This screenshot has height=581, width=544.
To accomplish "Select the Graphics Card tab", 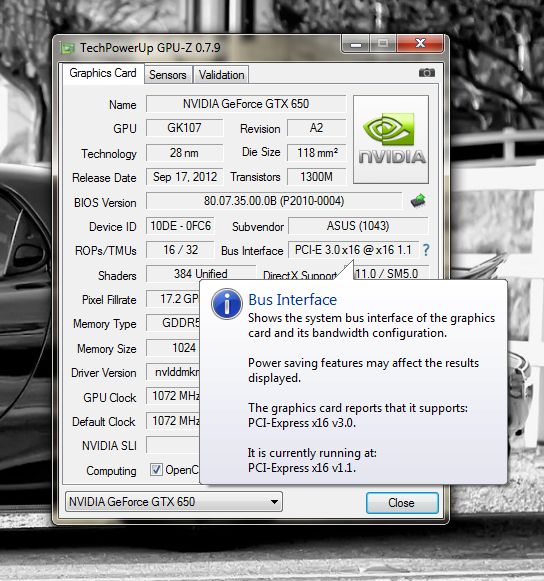I will click(x=103, y=73).
